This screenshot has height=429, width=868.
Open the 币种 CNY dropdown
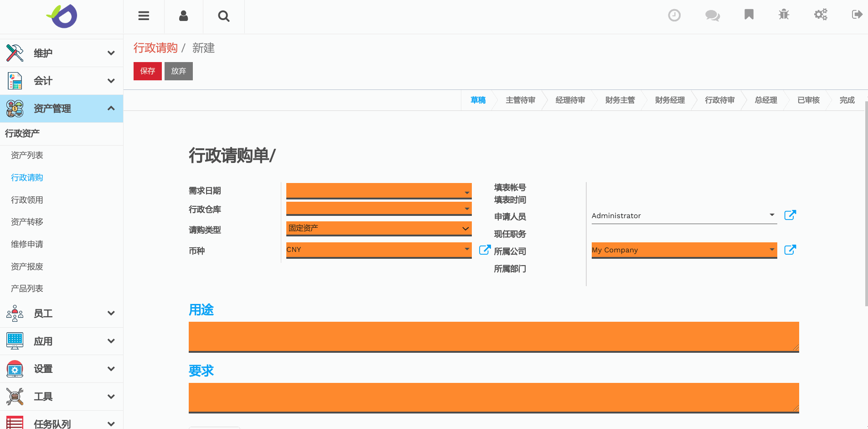(x=378, y=250)
